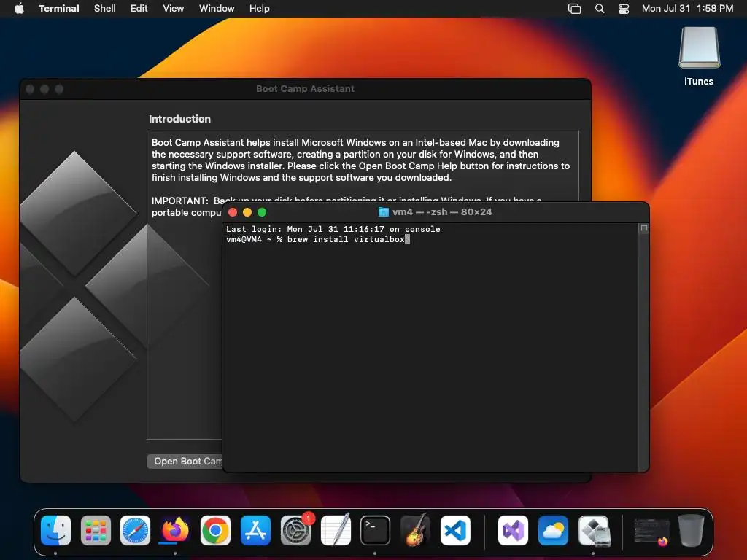This screenshot has width=747, height=560.
Task: Open Spotlight search in menu bar
Action: [x=600, y=9]
